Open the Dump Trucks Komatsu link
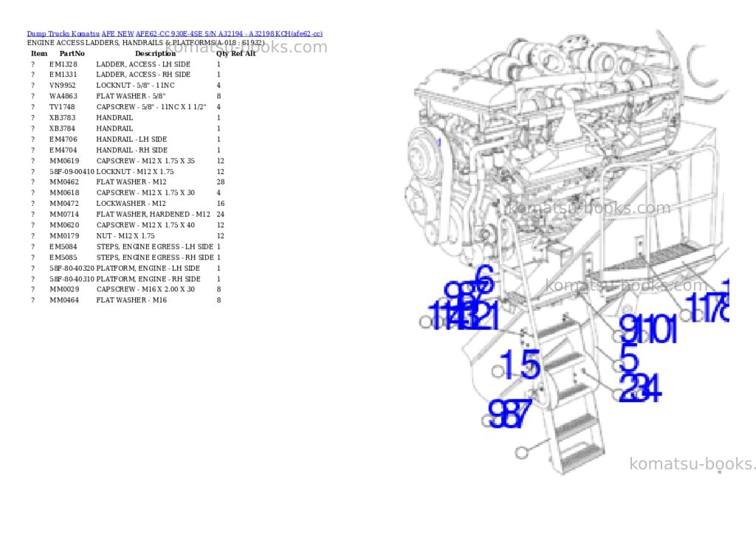Screen dimensions: 756x535 point(63,34)
